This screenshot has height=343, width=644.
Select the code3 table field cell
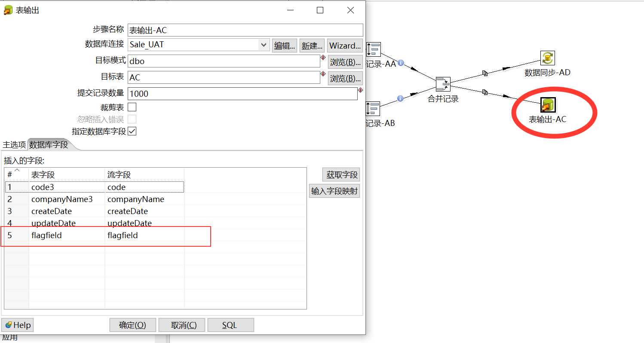pyautogui.click(x=67, y=187)
